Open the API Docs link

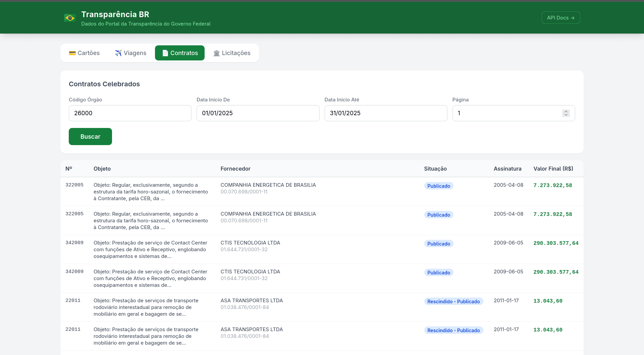561,18
